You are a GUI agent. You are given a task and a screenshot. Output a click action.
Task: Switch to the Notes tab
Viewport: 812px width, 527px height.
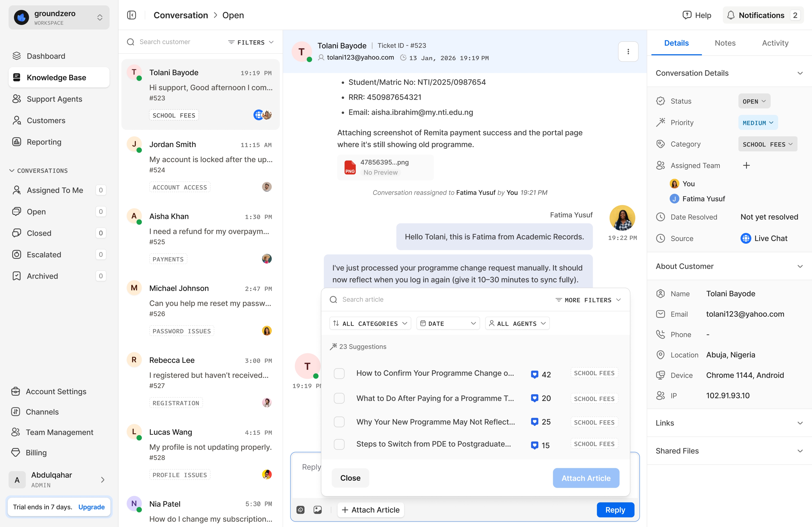(725, 43)
